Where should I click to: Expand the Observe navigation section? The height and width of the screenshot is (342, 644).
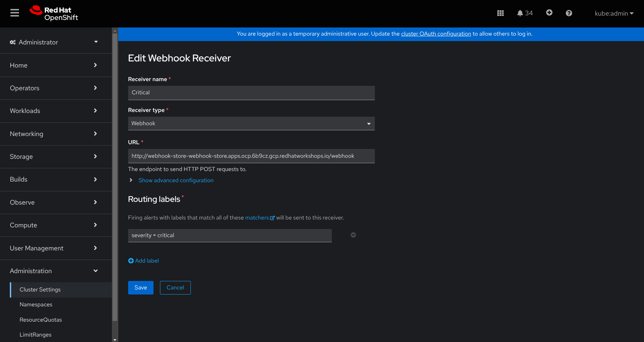[x=54, y=203]
